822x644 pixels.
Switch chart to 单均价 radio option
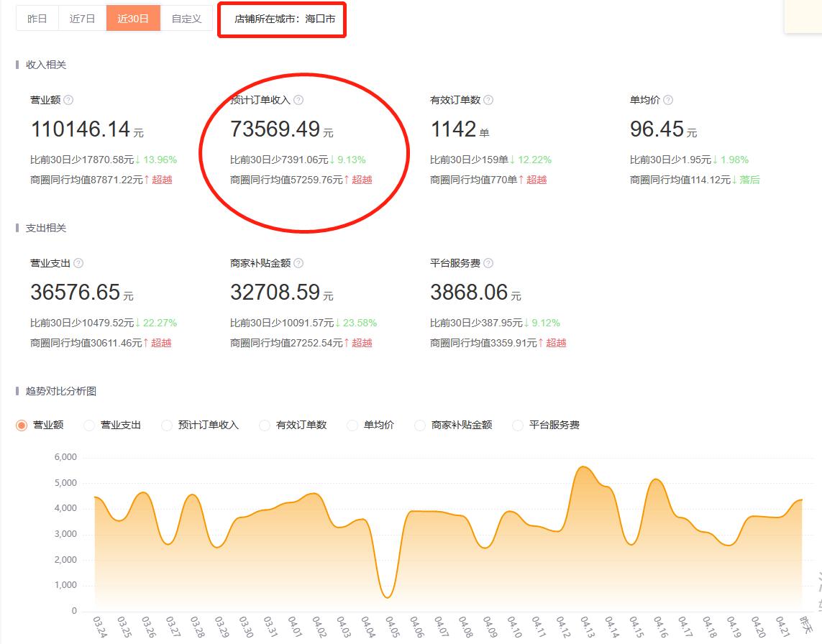352,425
